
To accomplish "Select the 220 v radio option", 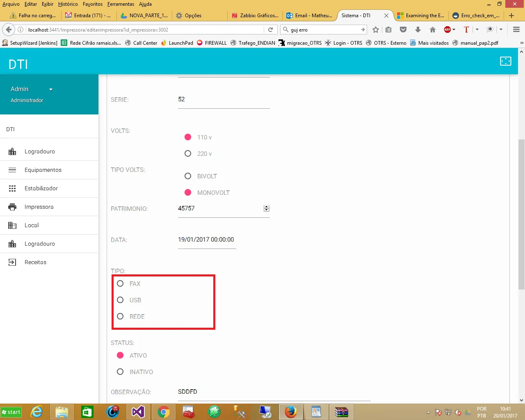I will [x=188, y=153].
